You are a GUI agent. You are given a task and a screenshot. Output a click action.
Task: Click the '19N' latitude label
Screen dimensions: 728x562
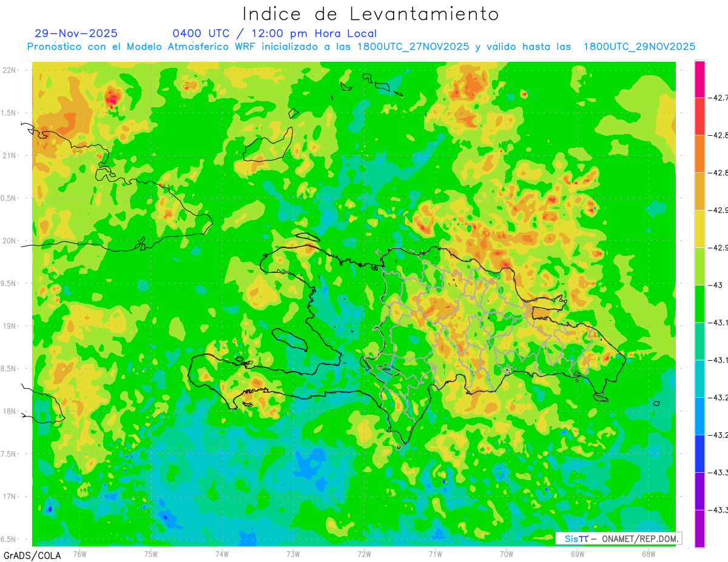click(x=10, y=326)
